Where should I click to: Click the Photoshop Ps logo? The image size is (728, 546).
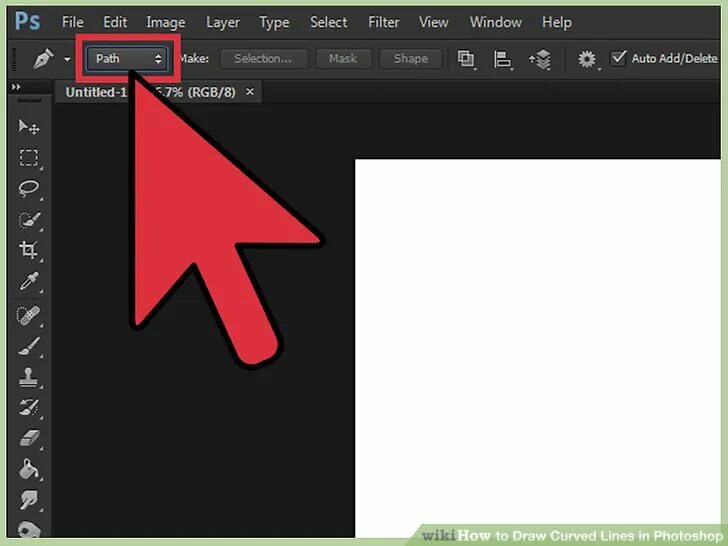(27, 21)
